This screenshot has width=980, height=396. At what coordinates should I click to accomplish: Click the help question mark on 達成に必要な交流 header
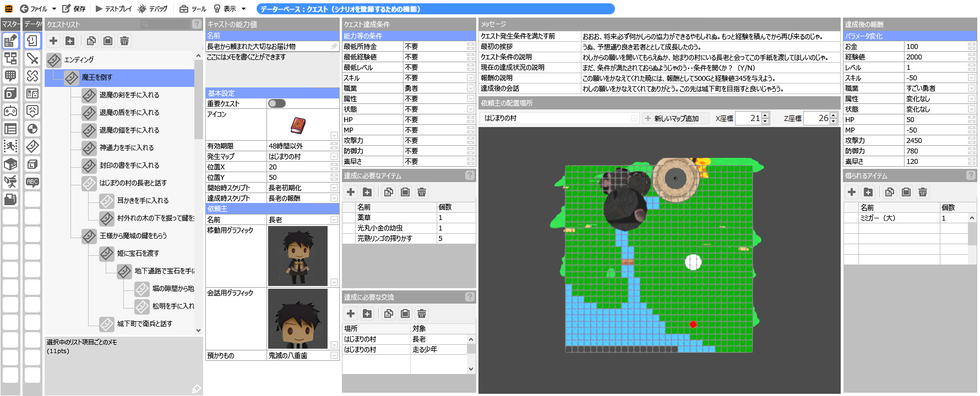(x=470, y=297)
